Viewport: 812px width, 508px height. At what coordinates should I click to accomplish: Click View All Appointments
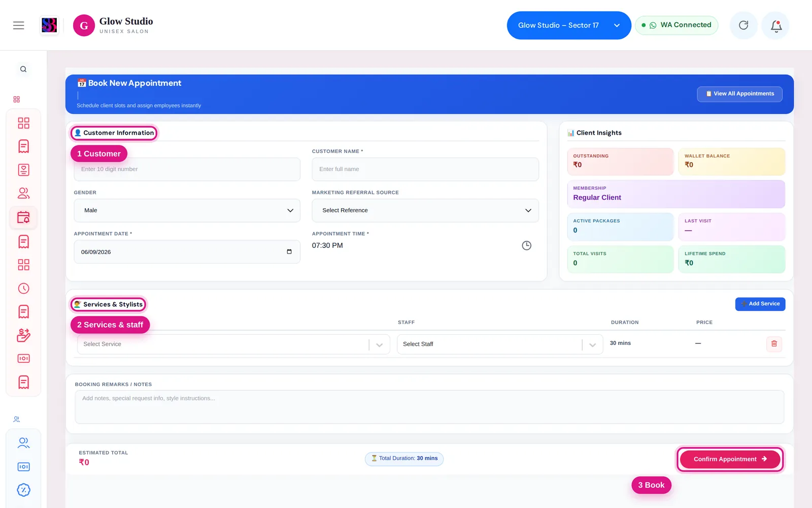point(739,94)
